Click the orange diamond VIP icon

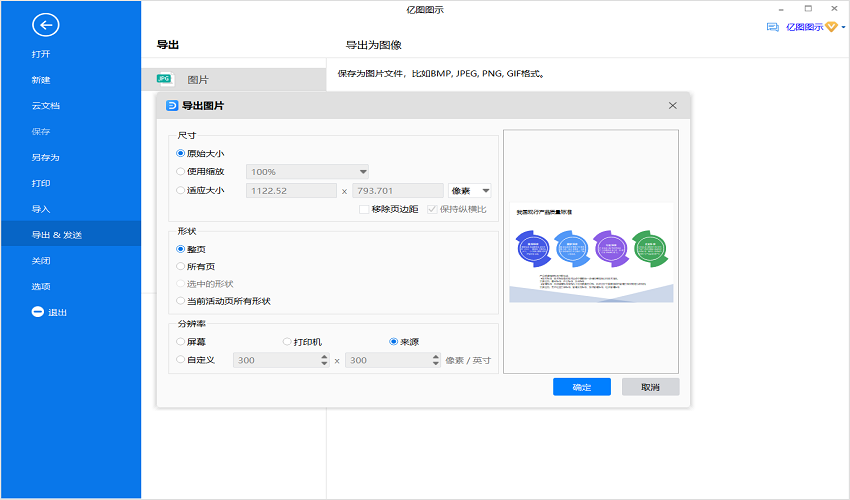click(x=831, y=27)
